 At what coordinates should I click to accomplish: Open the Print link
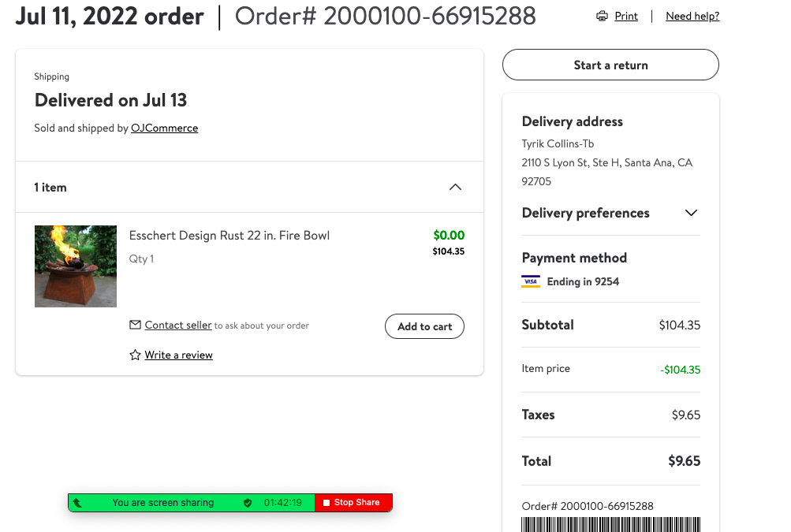click(626, 16)
